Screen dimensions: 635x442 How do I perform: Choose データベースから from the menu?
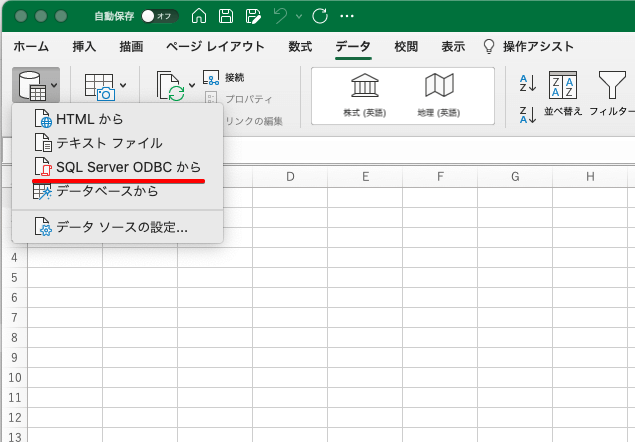point(117,191)
